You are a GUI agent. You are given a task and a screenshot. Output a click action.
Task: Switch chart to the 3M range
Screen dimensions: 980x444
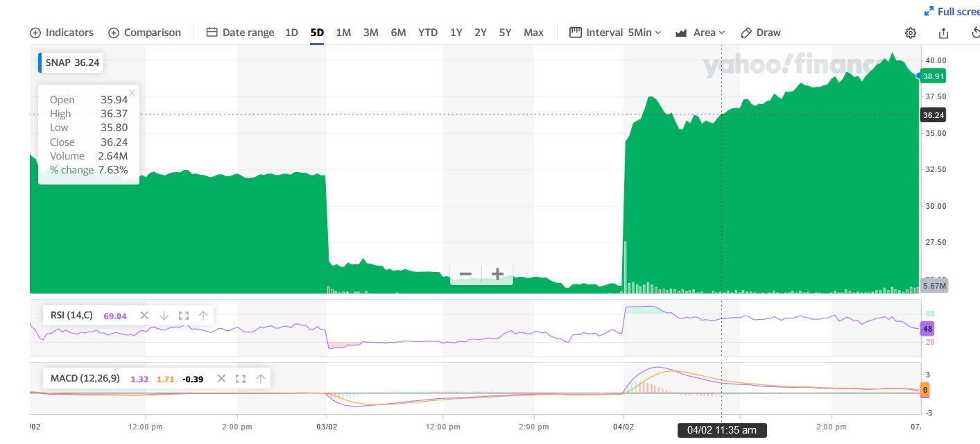click(x=371, y=33)
